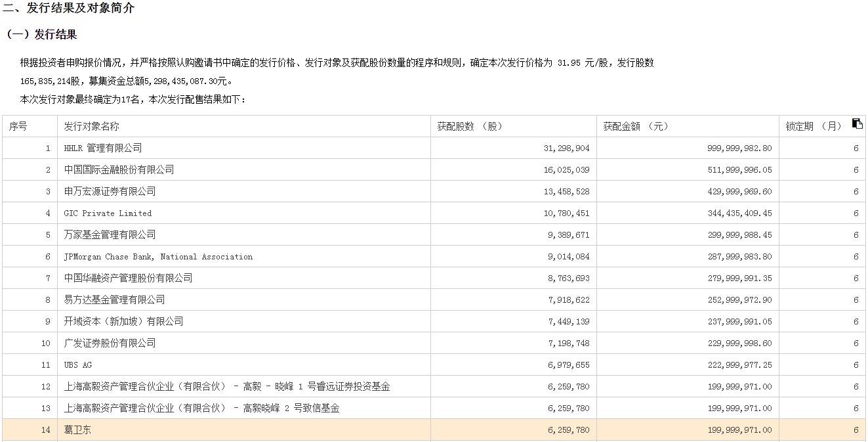Image resolution: width=868 pixels, height=442 pixels.
Task: Click the 高毅-晓峰 1 号睿远证券投资基金 cell
Action: tap(244, 387)
